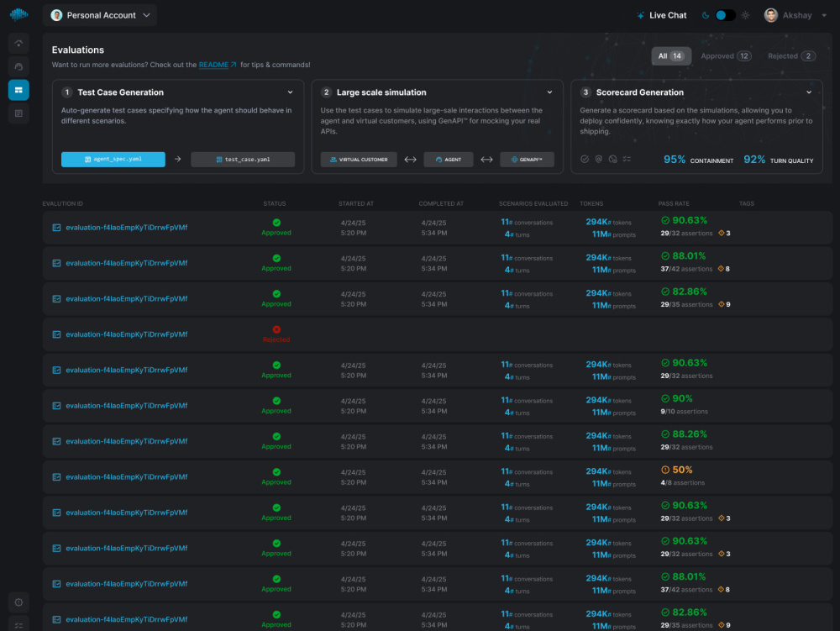
Task: Click the red Rejected status icon
Action: coord(276,329)
